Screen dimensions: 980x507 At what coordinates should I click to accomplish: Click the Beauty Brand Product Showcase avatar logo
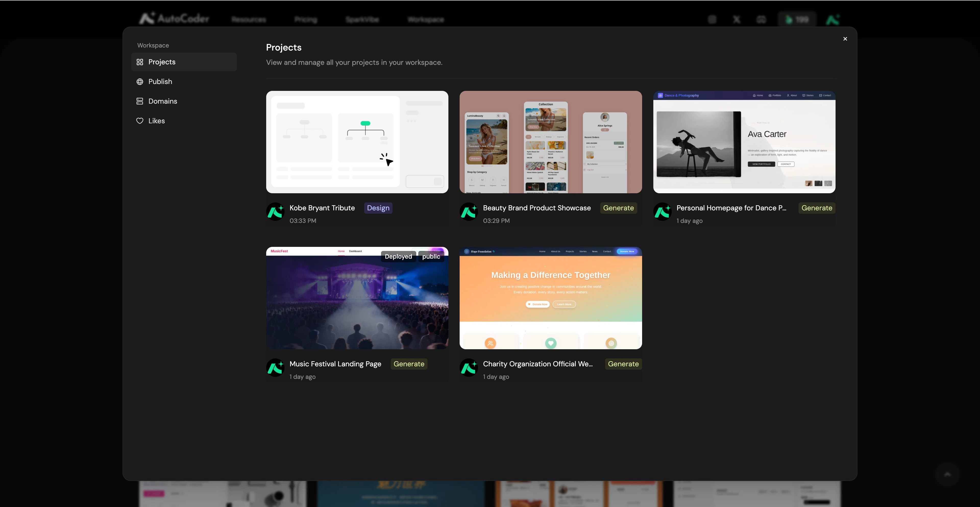469,212
